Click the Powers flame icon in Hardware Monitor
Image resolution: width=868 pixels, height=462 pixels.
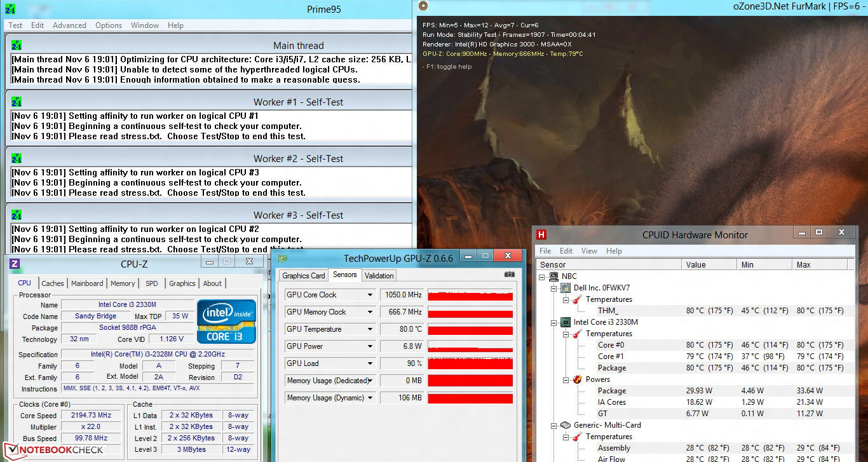click(577, 379)
